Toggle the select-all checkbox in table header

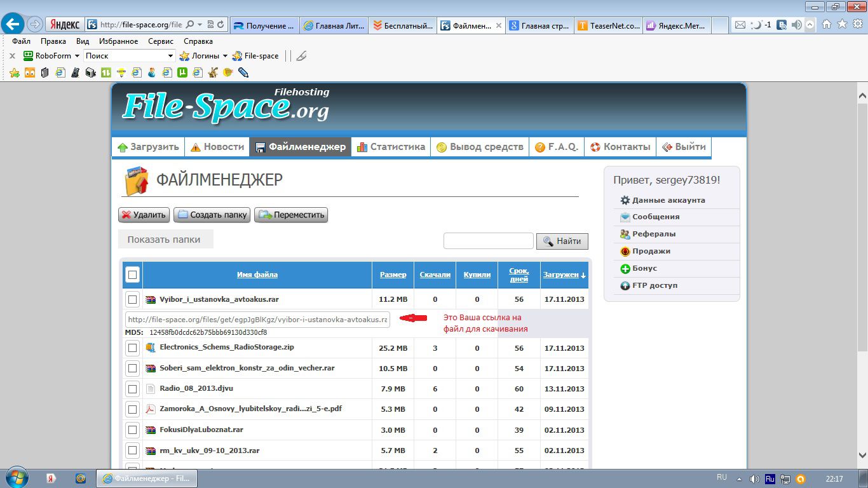132,275
